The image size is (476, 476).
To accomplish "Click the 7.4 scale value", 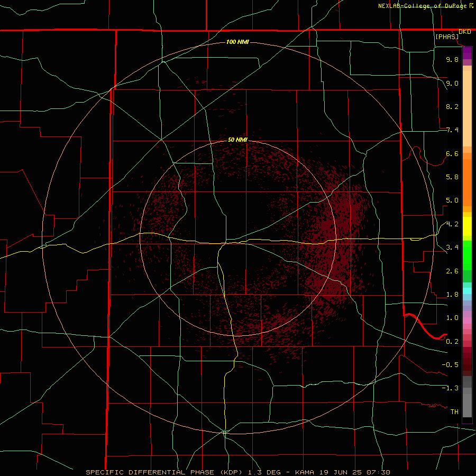I will point(452,130).
